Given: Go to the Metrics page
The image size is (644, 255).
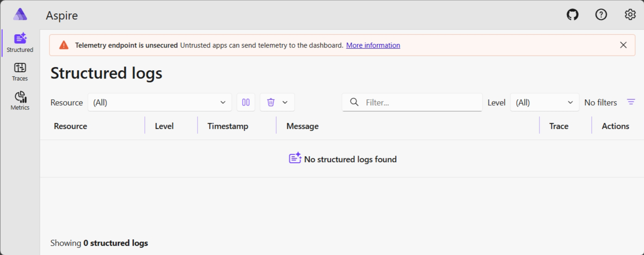Looking at the screenshot, I should 20,101.
